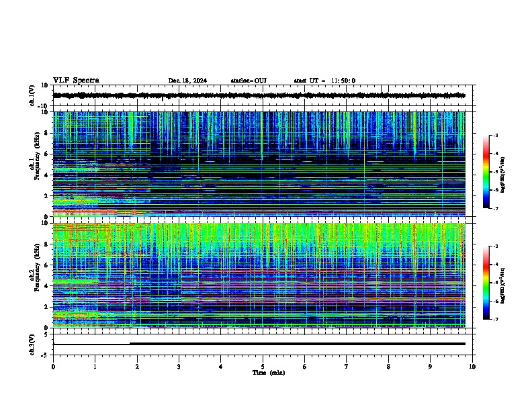
Task: Select the "Time (min)" axis label
Action: 269,373
